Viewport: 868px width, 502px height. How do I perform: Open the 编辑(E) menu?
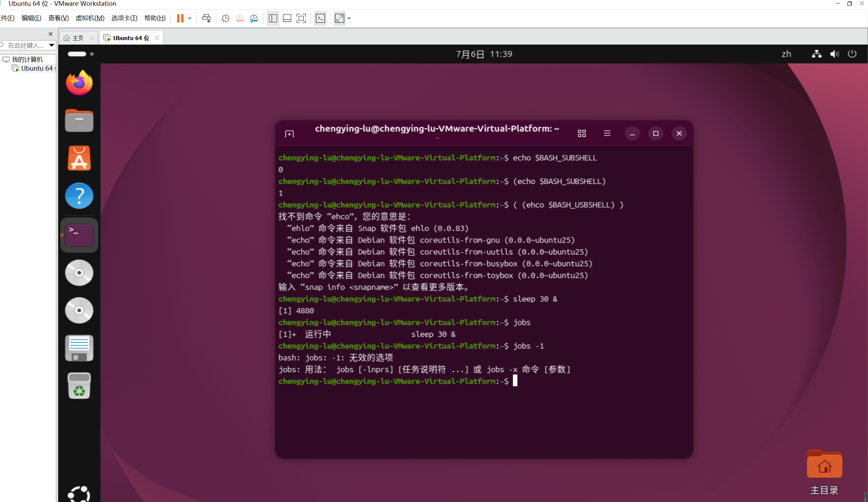[31, 18]
